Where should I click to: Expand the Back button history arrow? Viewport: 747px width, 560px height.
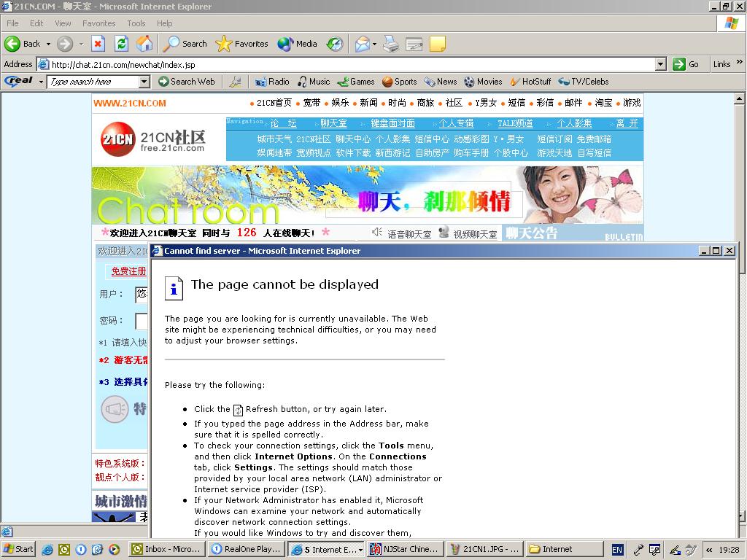[48, 44]
